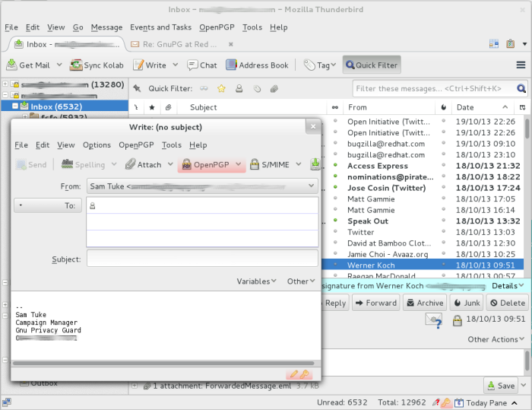Open Options menu in Write window
The image size is (532, 410).
97,145
